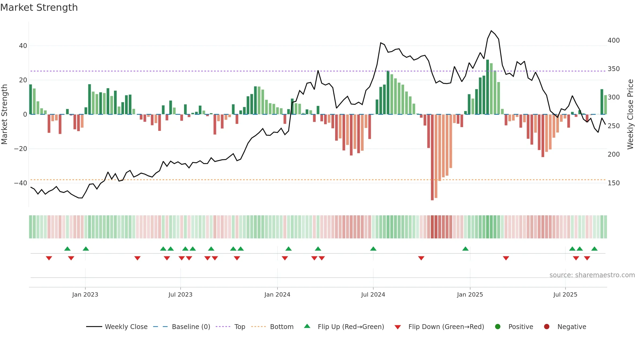Click the flip-up marker just before Jan 2025
The image size is (644, 362).
(466, 249)
